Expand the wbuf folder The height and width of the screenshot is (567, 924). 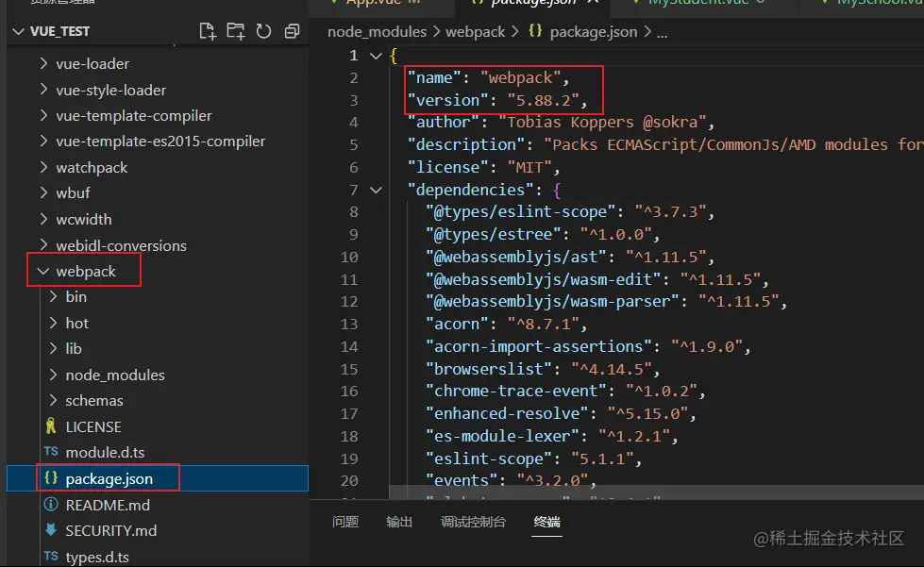tap(43, 192)
